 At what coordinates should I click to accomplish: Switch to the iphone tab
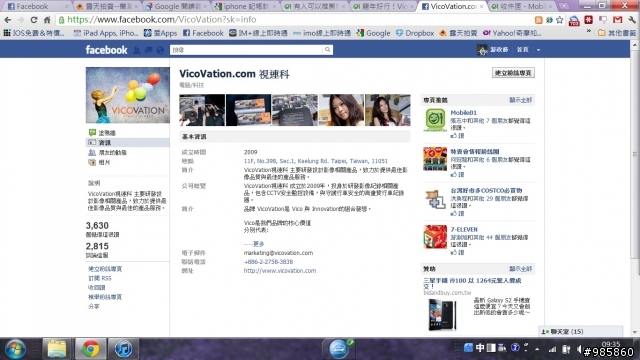coord(246,6)
